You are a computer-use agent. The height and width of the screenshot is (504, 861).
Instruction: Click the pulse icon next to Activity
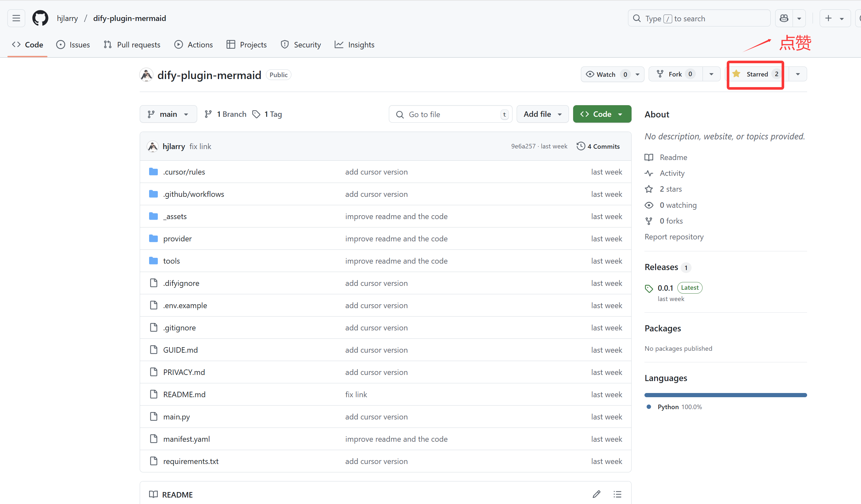point(648,173)
